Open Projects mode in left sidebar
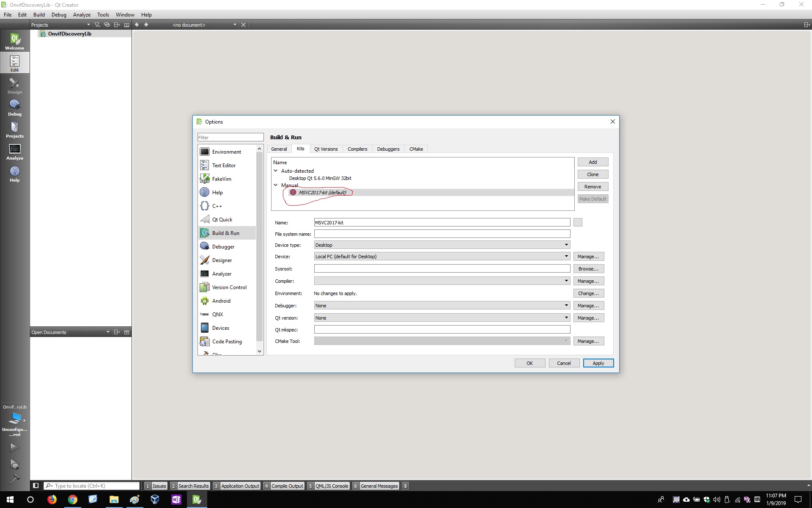 (x=14, y=130)
